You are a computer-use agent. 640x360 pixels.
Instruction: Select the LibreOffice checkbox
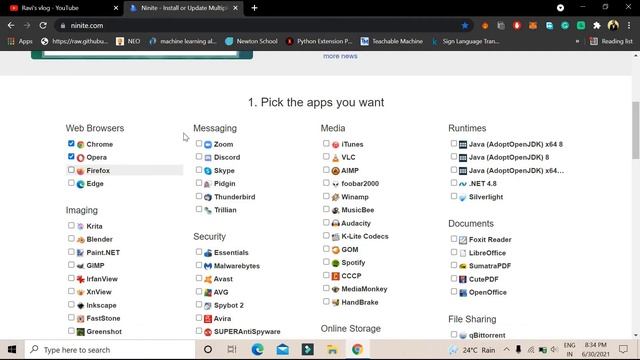[x=453, y=252]
